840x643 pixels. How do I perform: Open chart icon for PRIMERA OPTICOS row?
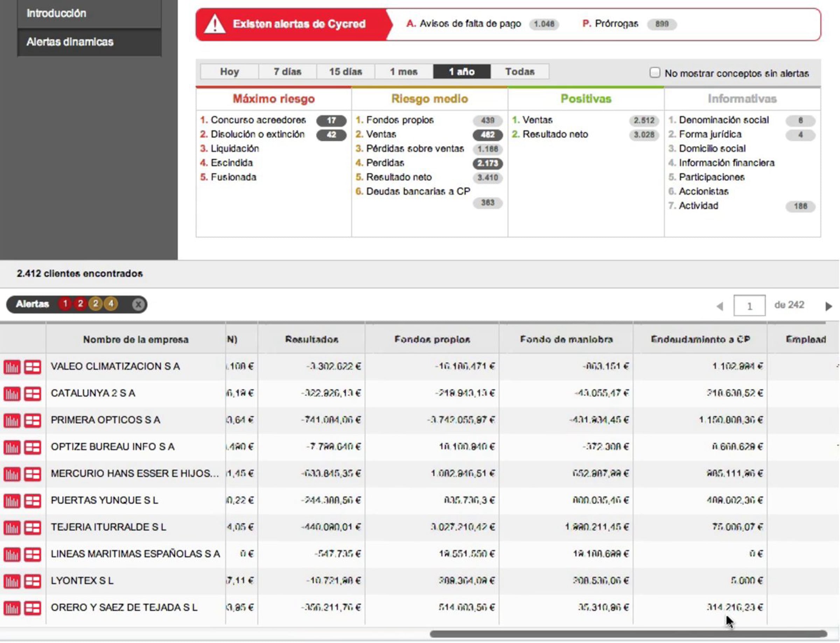click(12, 421)
